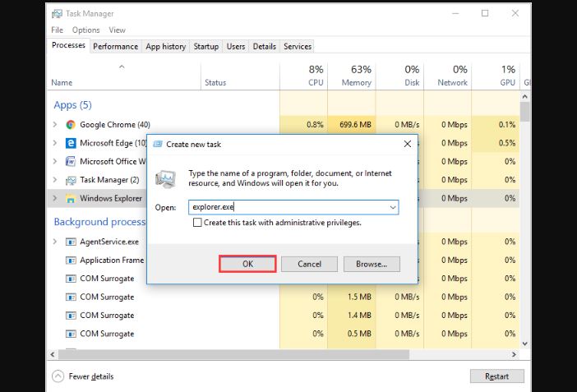
Task: Click the Fewer details arrow icon
Action: pyautogui.click(x=58, y=376)
